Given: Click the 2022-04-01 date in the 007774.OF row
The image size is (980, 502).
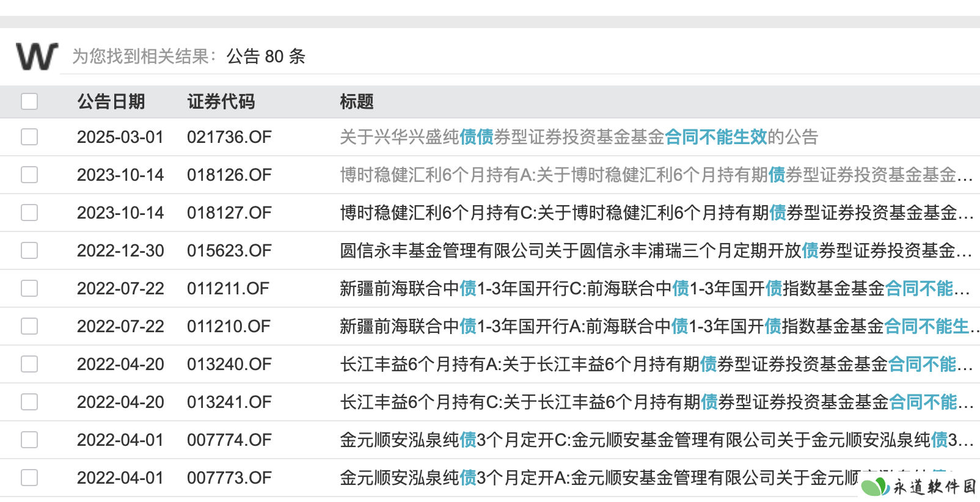Looking at the screenshot, I should click(x=120, y=440).
